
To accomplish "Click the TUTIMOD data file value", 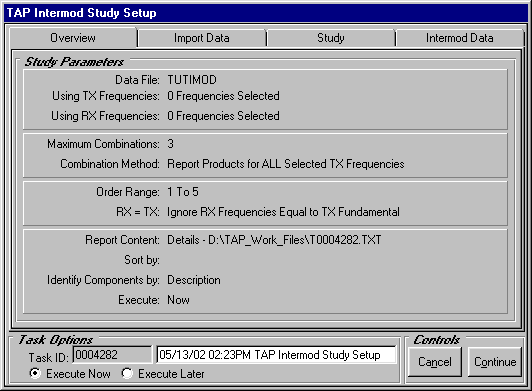I will pos(192,80).
